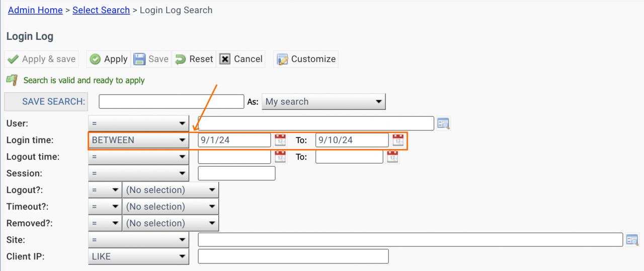Open User lookup icon beside User field

tap(443, 123)
